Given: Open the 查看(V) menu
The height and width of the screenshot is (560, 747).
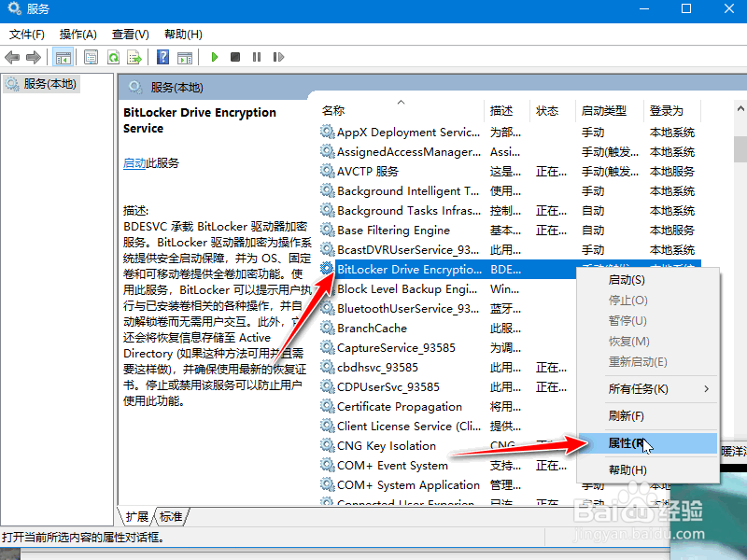Looking at the screenshot, I should 130,35.
